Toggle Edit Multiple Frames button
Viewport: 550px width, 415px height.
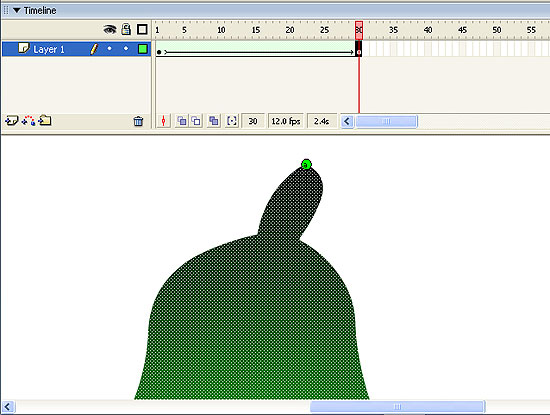[x=214, y=121]
